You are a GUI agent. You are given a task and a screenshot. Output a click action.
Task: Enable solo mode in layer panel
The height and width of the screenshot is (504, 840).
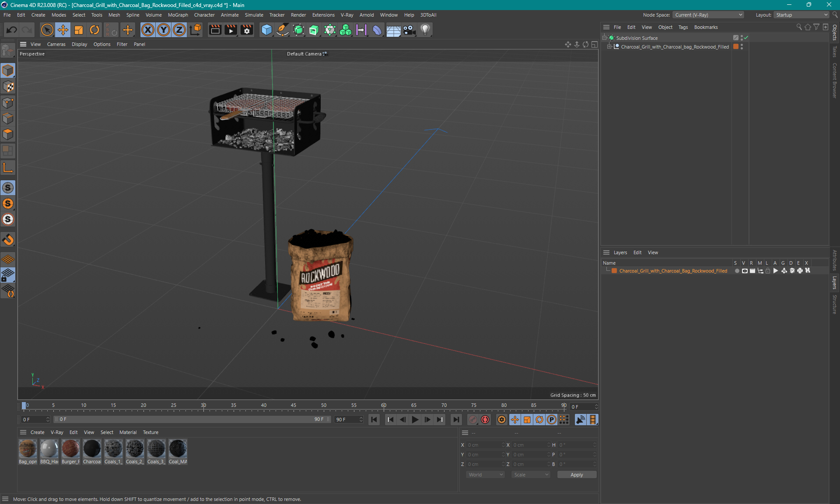(735, 271)
